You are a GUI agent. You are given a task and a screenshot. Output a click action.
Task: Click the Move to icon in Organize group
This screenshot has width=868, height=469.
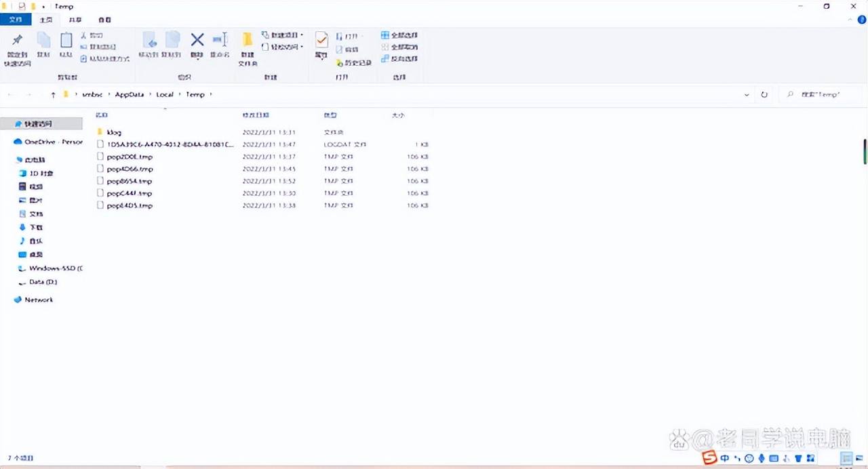coord(149,40)
